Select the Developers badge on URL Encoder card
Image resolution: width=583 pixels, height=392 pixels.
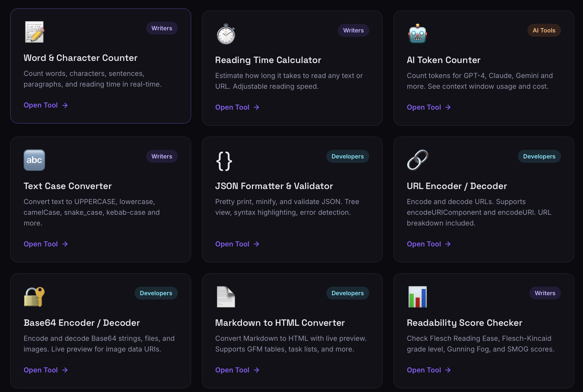pyautogui.click(x=539, y=156)
